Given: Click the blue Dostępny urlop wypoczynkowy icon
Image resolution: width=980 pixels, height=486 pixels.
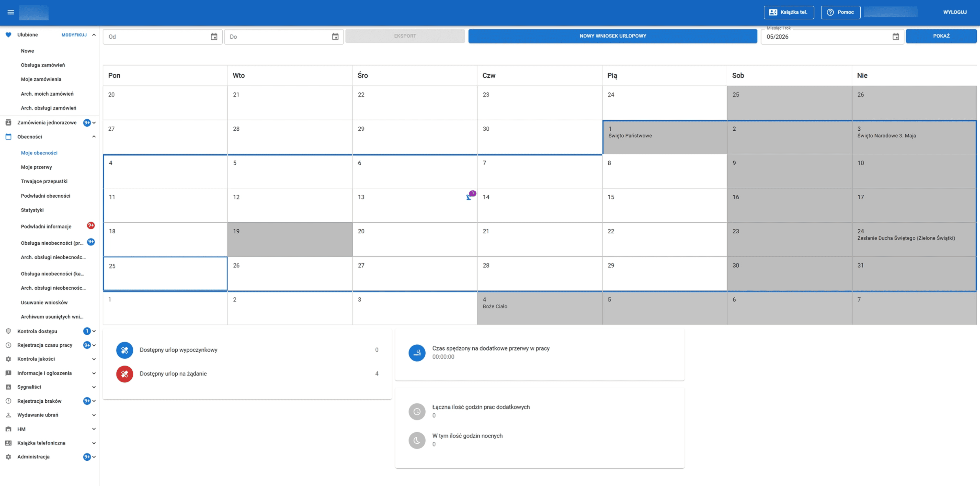Looking at the screenshot, I should (125, 350).
